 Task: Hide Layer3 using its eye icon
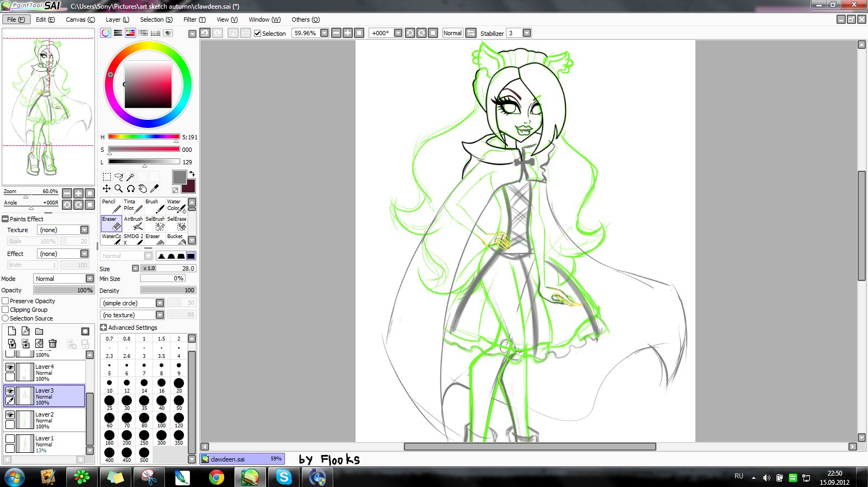[10, 391]
